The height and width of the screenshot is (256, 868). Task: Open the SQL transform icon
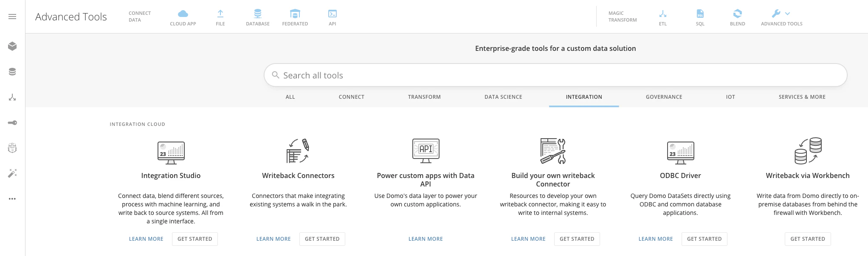[x=700, y=14]
